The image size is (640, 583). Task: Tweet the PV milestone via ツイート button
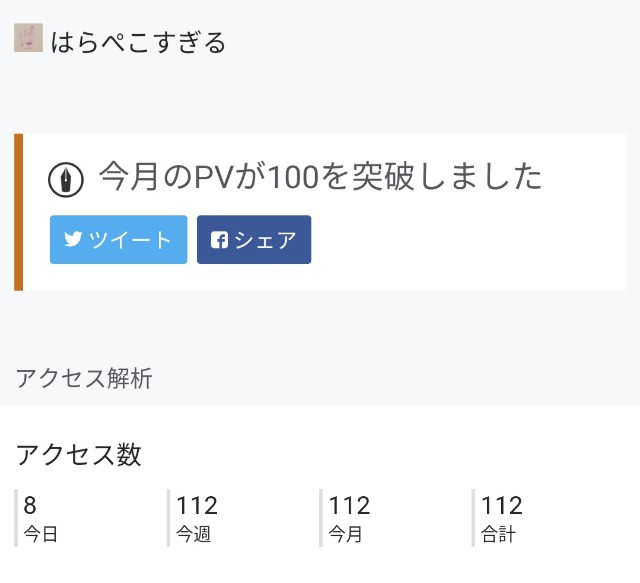(x=119, y=240)
